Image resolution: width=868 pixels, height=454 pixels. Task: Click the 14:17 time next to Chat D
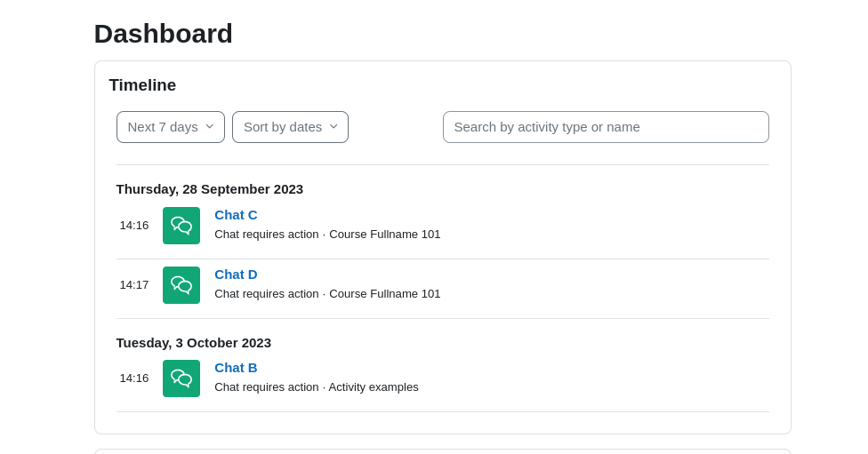click(x=134, y=285)
